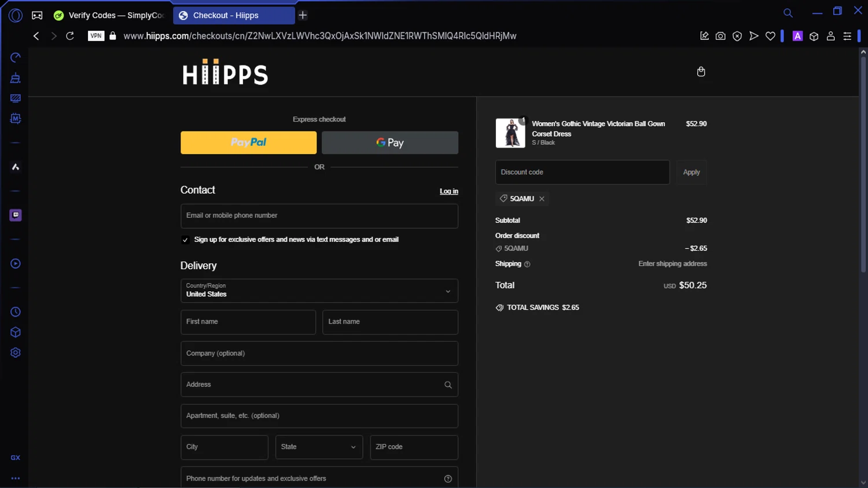Click the page vertical scrollbar
Image resolution: width=868 pixels, height=488 pixels.
(x=863, y=165)
